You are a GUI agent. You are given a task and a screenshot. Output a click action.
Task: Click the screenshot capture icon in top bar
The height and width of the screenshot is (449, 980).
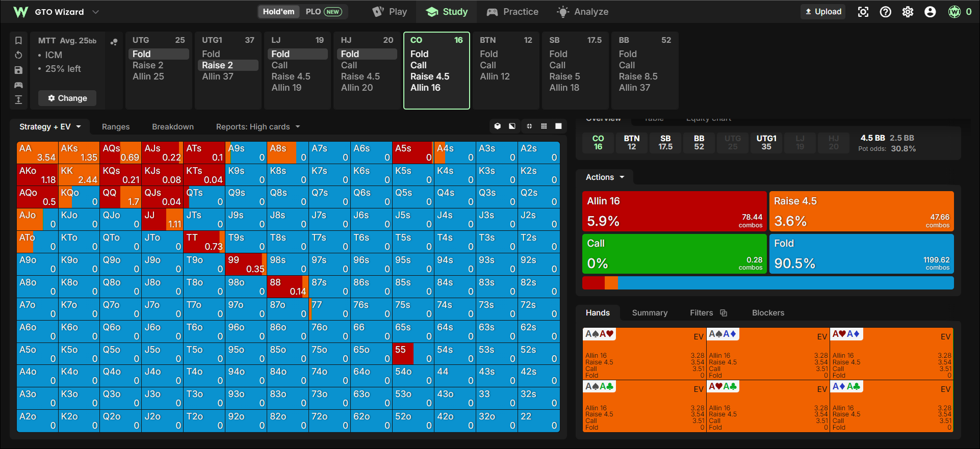pos(863,12)
